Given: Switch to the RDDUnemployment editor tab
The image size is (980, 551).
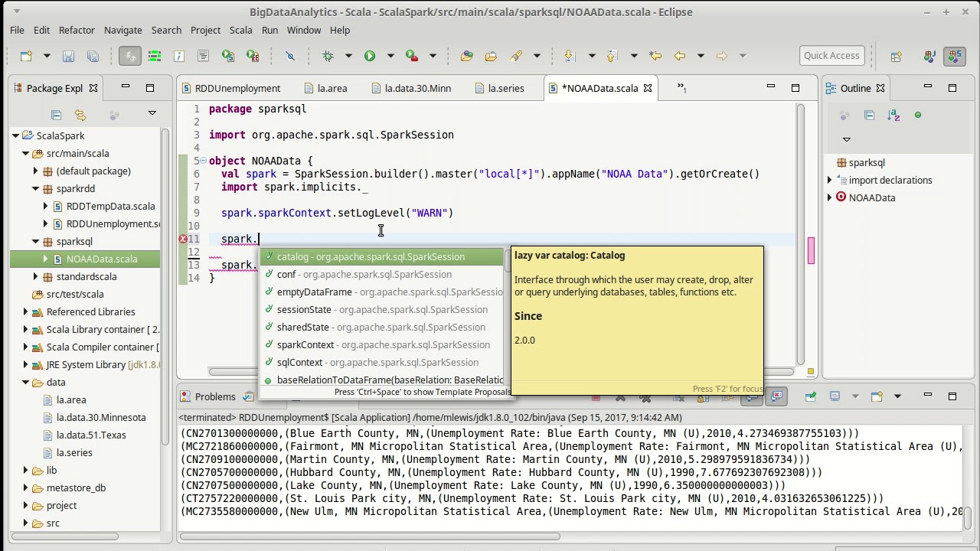Looking at the screenshot, I should pyautogui.click(x=231, y=89).
